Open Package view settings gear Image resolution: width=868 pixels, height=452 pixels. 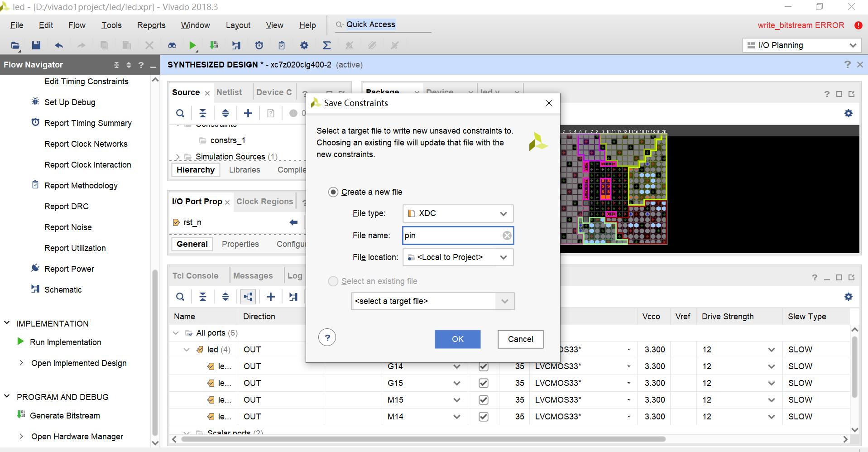click(849, 113)
